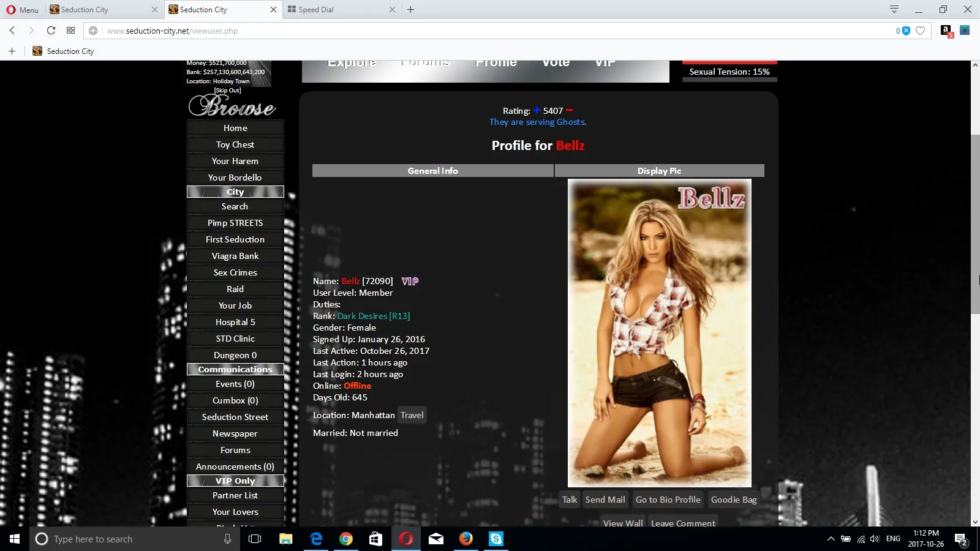
Task: Open the Amazon extension icon
Action: point(946,31)
